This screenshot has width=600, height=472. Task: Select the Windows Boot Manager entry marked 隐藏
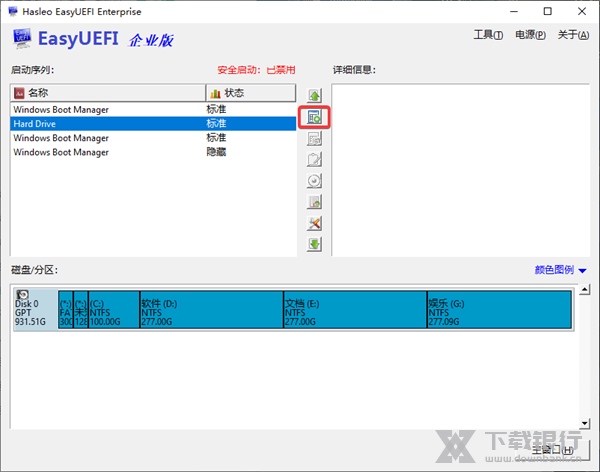[153, 152]
